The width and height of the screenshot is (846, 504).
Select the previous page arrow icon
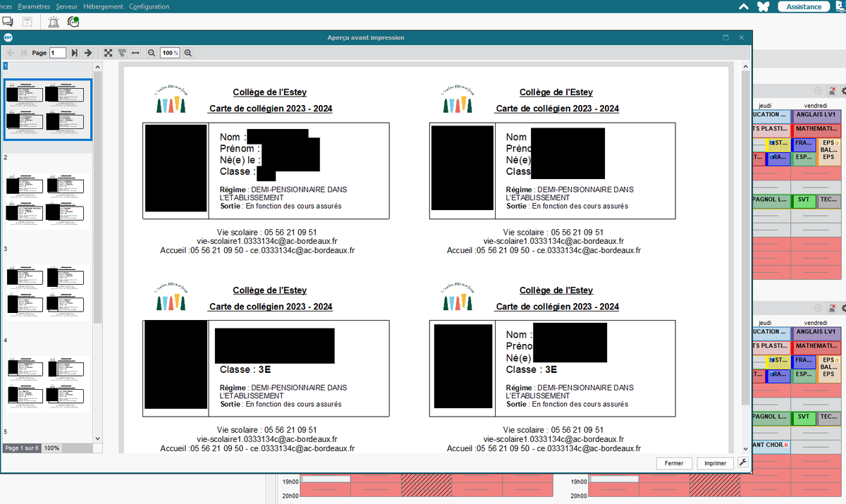[x=9, y=52]
